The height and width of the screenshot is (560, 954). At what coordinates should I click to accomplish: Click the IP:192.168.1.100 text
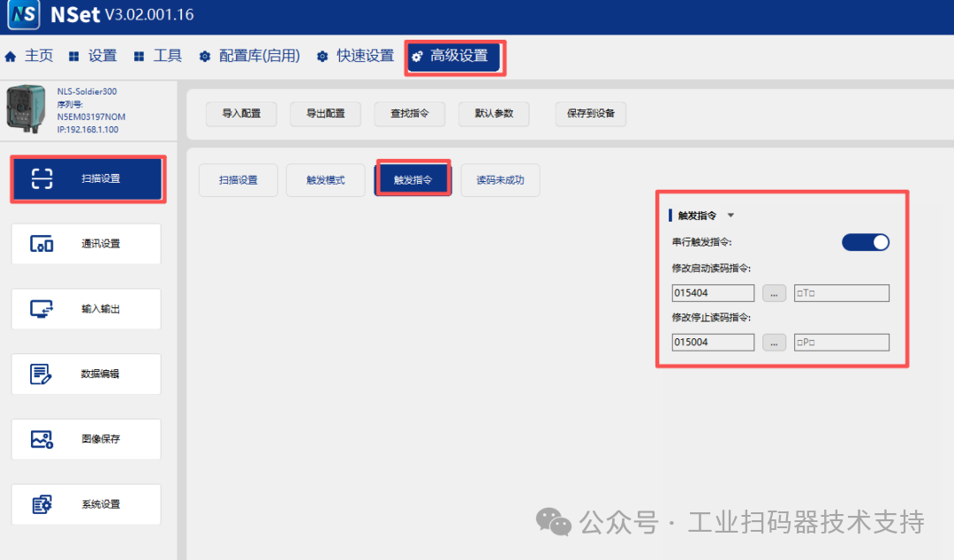click(x=87, y=130)
